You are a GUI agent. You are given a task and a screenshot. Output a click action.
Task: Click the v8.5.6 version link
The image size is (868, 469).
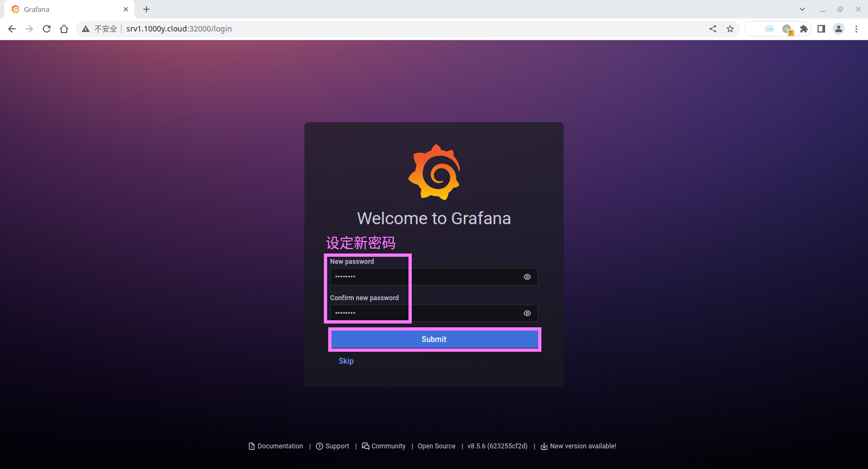pos(497,446)
